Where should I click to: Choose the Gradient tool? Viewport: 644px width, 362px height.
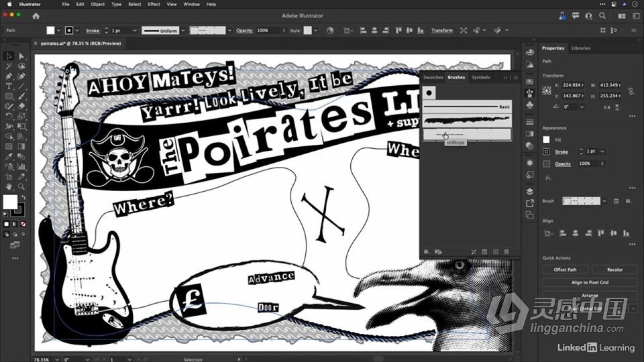click(x=21, y=146)
